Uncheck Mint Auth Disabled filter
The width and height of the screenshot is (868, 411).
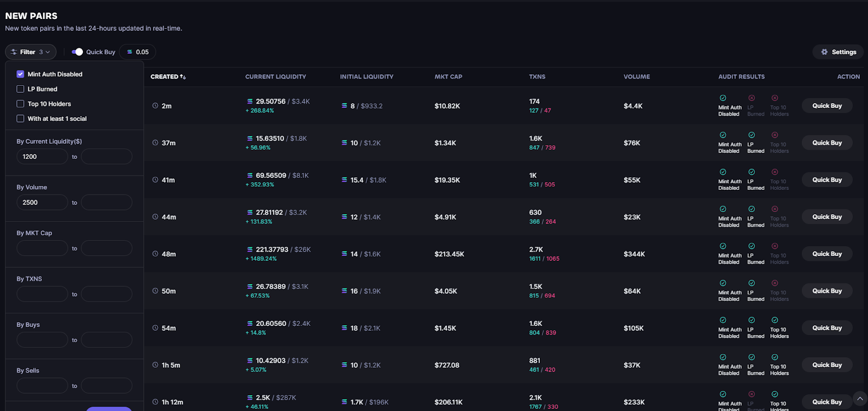pyautogui.click(x=21, y=74)
